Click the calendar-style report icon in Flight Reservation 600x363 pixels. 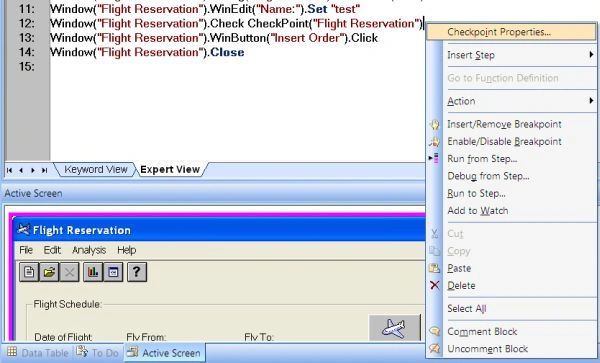pyautogui.click(x=113, y=272)
